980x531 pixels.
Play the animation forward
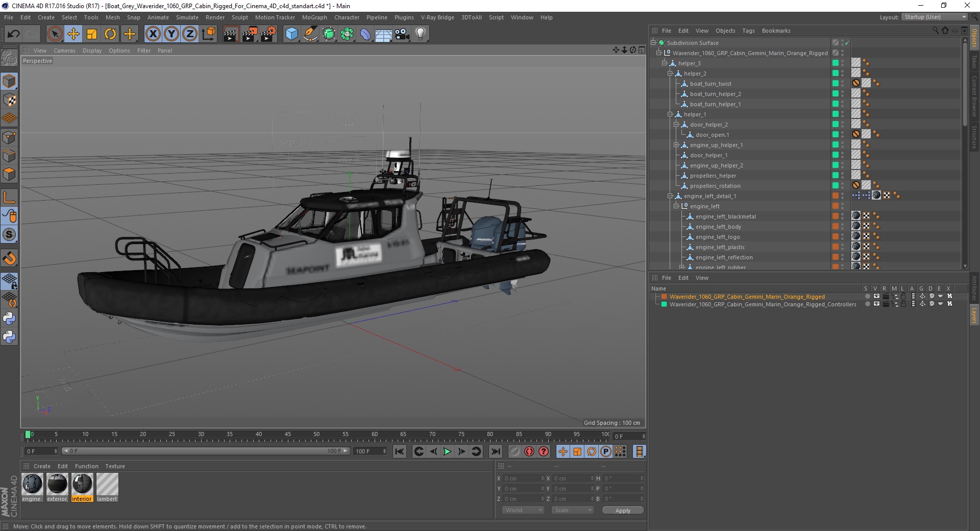[x=447, y=451]
